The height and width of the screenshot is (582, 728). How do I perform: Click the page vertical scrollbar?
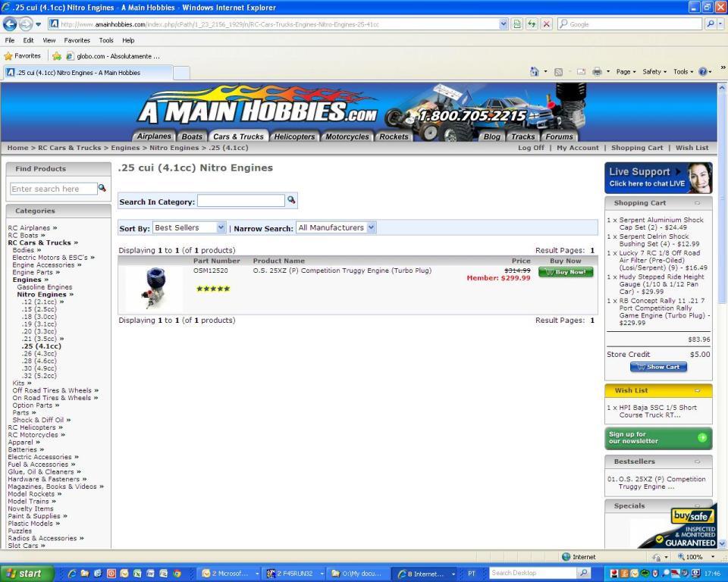coord(722,315)
